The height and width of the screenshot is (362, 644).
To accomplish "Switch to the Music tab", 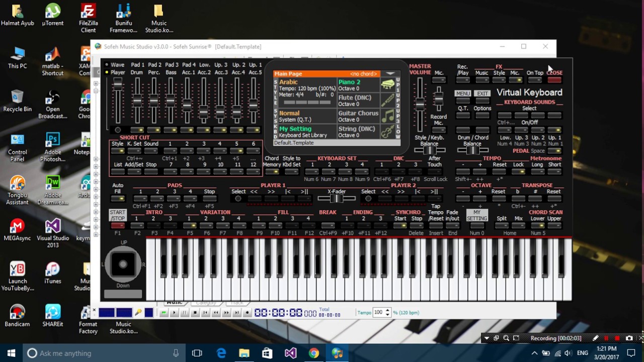I will pos(174,303).
